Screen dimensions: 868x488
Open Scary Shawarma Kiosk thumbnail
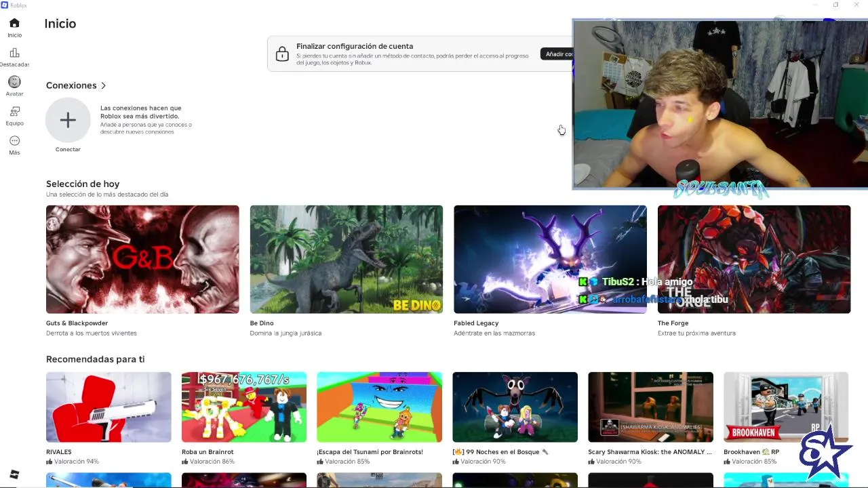(651, 407)
